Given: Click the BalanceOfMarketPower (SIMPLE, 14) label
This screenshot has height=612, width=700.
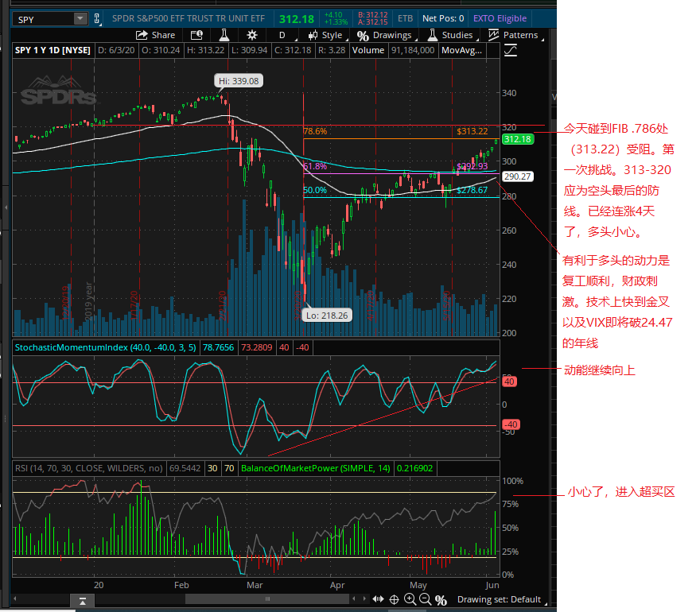Looking at the screenshot, I should (316, 468).
